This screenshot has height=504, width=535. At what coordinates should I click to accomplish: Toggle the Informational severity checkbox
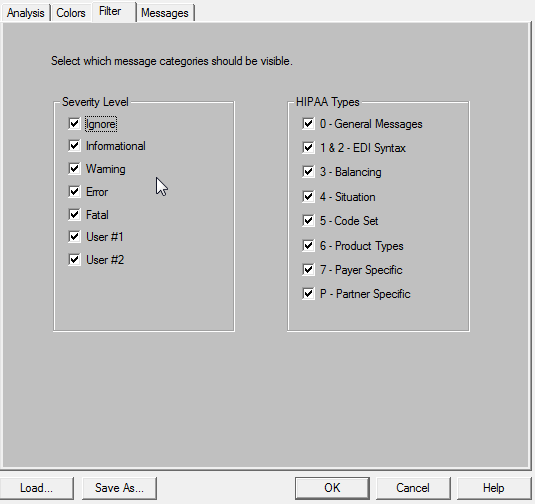click(74, 146)
